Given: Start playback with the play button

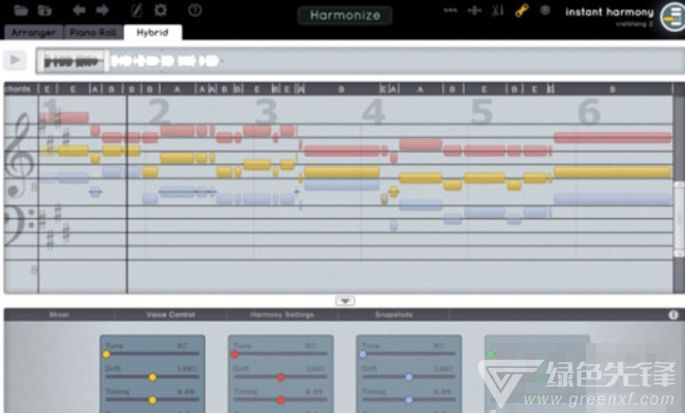Looking at the screenshot, I should coord(15,60).
